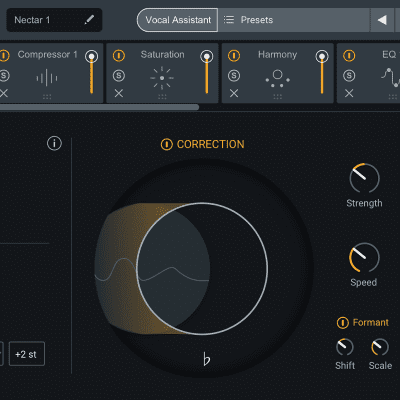
Task: Select the Saturation sunburst icon
Action: point(162,78)
